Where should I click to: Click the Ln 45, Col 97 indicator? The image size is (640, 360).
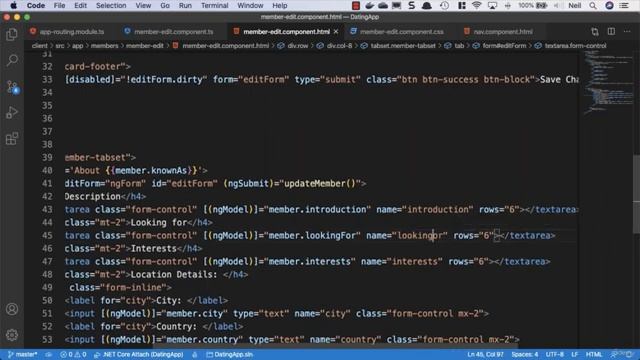(x=485, y=354)
